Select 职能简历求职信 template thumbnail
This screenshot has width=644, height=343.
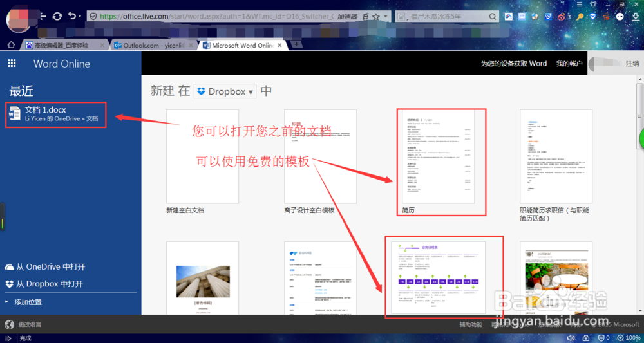coord(556,156)
